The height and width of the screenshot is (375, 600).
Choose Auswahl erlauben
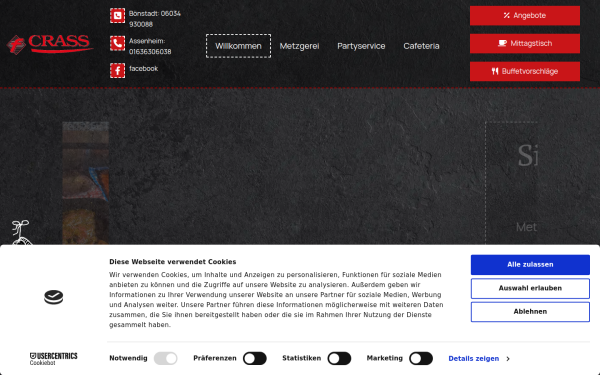(530, 288)
